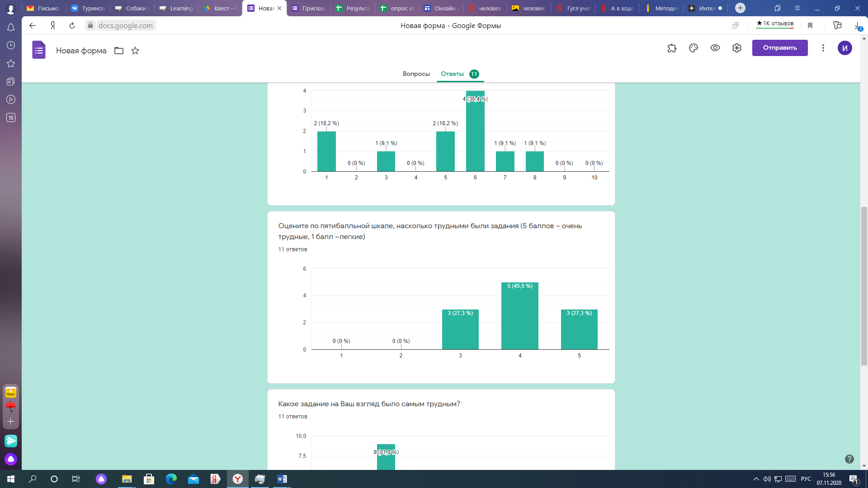Open the sidebar play video icon
Screen dimensions: 868x488
click(x=11, y=99)
